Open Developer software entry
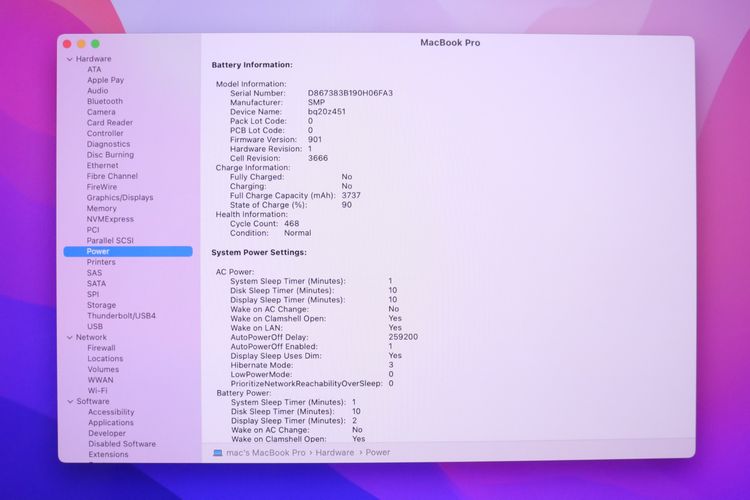This screenshot has width=750, height=500. pyautogui.click(x=107, y=433)
